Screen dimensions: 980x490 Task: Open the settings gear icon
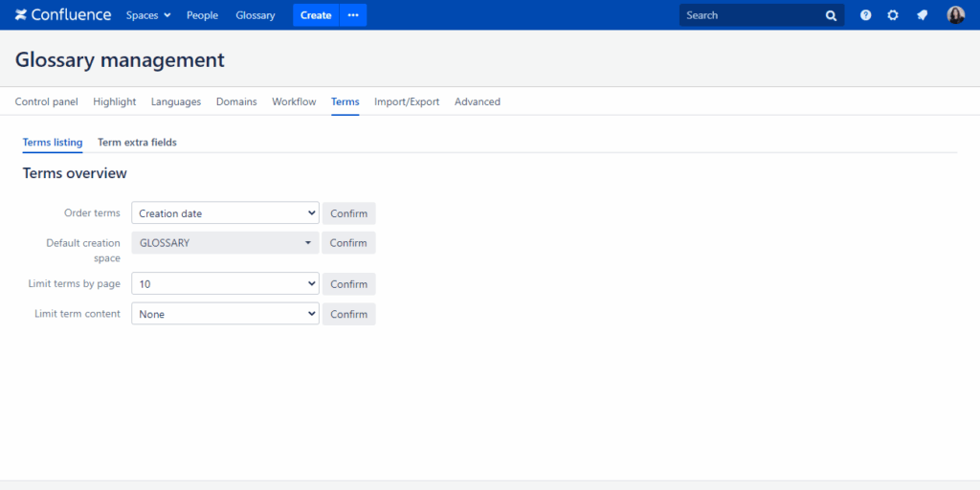(x=893, y=15)
